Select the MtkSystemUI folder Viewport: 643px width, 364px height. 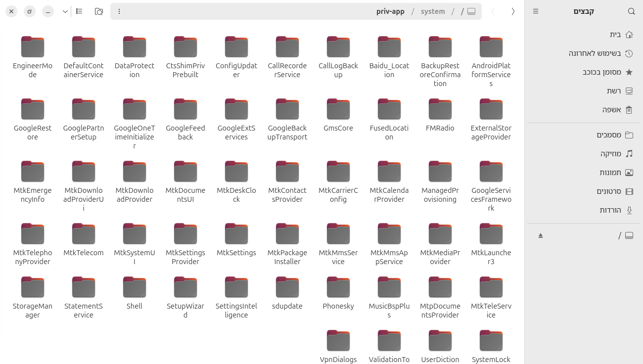135,244
